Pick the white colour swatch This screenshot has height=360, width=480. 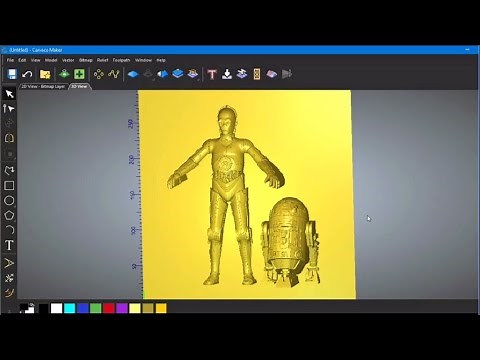56,308
